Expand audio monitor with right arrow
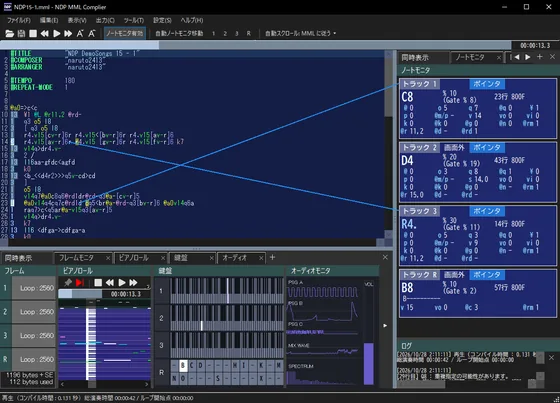The height and width of the screenshot is (403, 560). point(385,325)
